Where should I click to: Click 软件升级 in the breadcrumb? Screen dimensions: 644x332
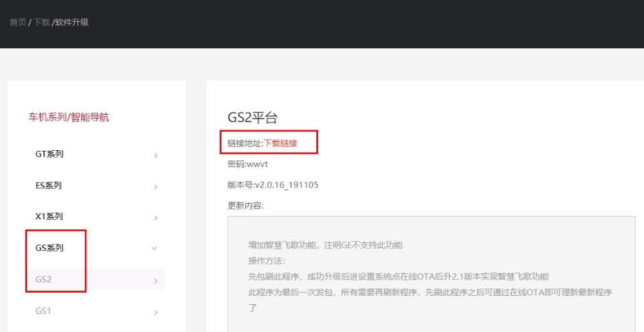coord(71,23)
